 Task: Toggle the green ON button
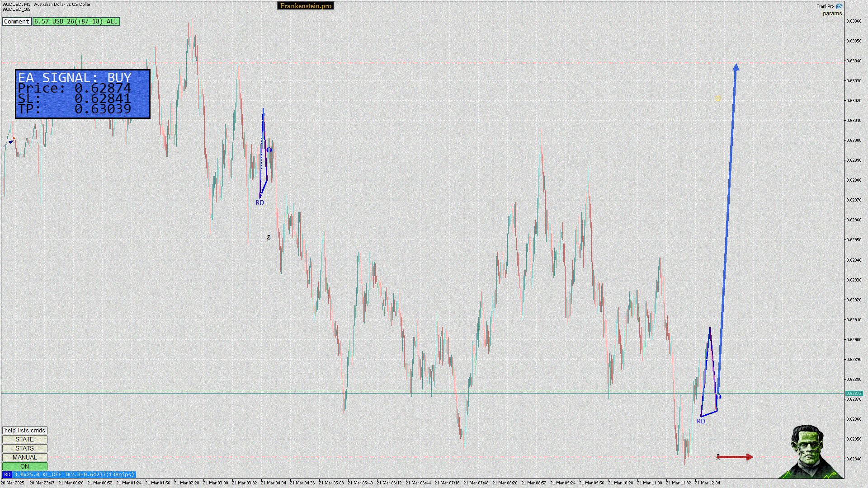pyautogui.click(x=25, y=466)
